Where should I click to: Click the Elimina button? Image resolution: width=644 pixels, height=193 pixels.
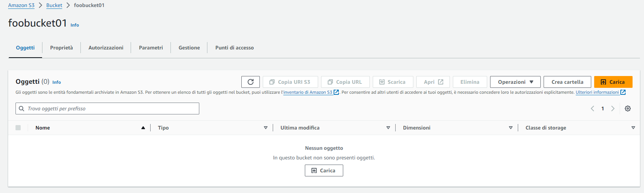coord(470,82)
